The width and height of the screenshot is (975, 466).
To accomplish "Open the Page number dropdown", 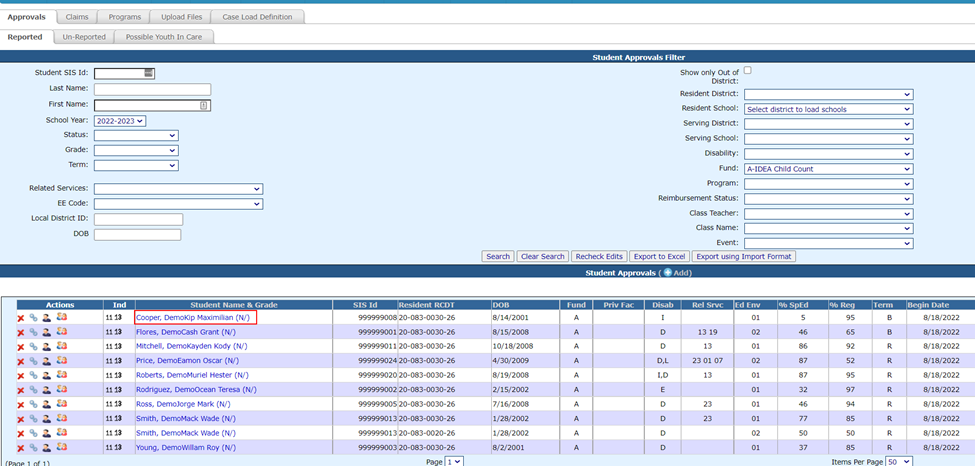I will pyautogui.click(x=454, y=462).
